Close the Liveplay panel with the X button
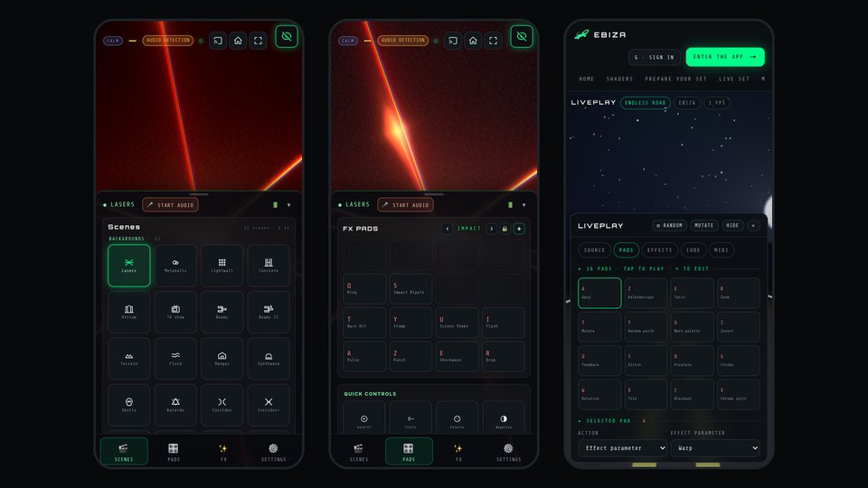Viewport: 868px width, 488px height. click(x=753, y=225)
